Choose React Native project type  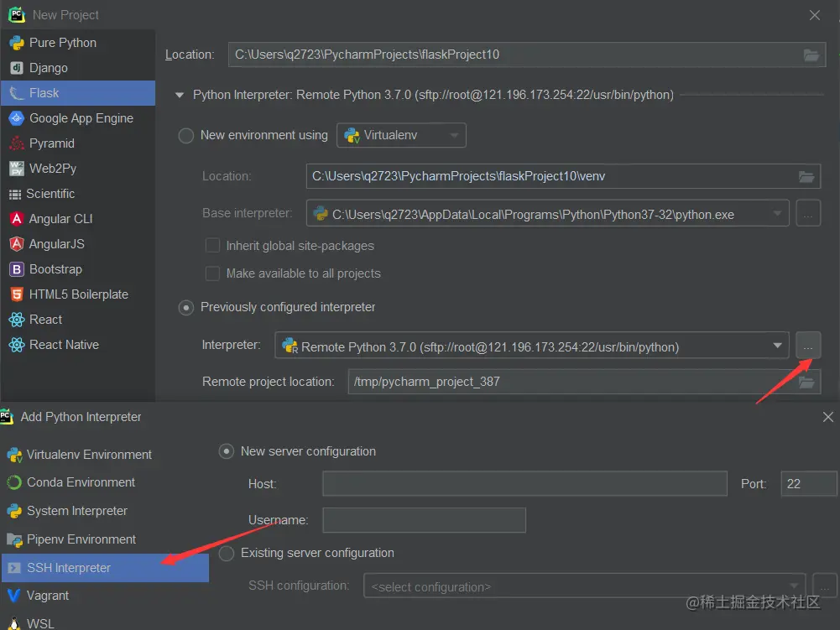(x=78, y=345)
